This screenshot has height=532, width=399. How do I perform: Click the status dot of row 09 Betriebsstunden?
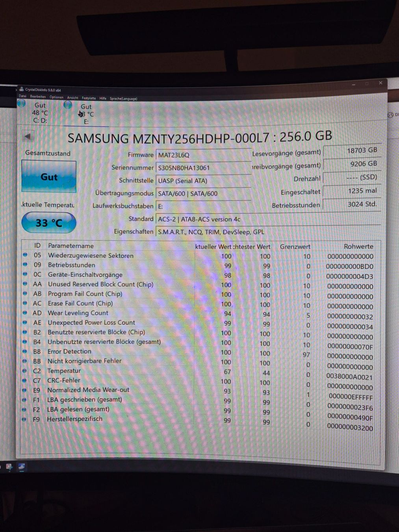click(x=26, y=264)
